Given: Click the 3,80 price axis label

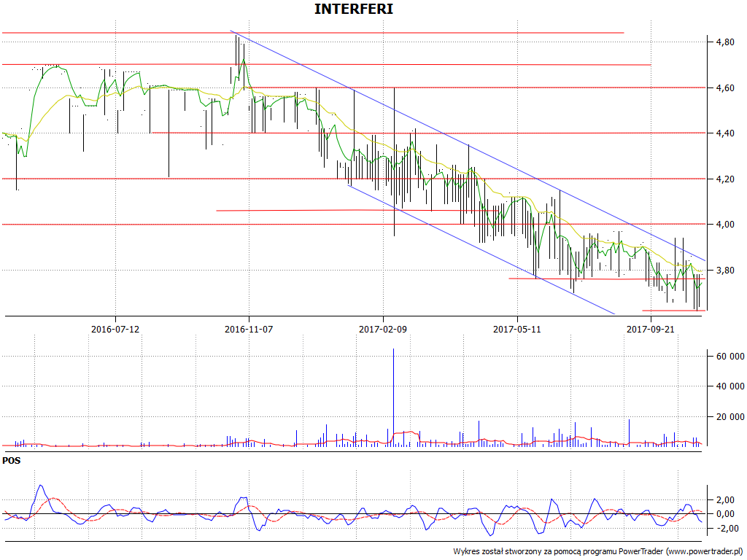Looking at the screenshot, I should pyautogui.click(x=724, y=271).
